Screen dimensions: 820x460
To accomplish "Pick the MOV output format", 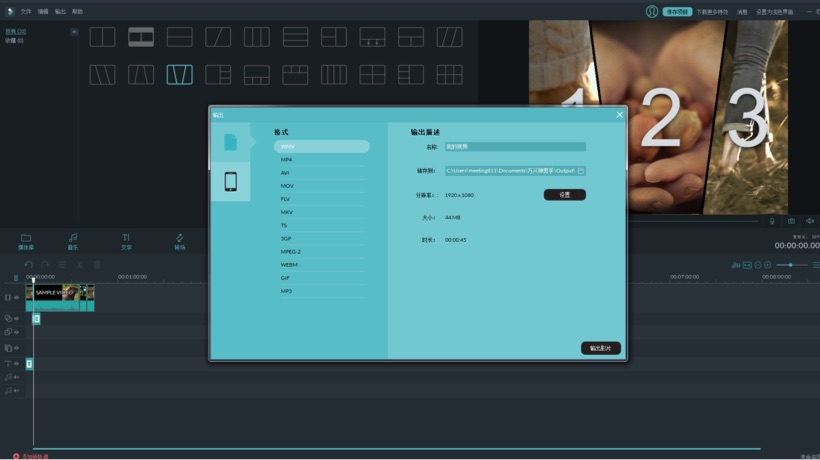I will (x=287, y=186).
